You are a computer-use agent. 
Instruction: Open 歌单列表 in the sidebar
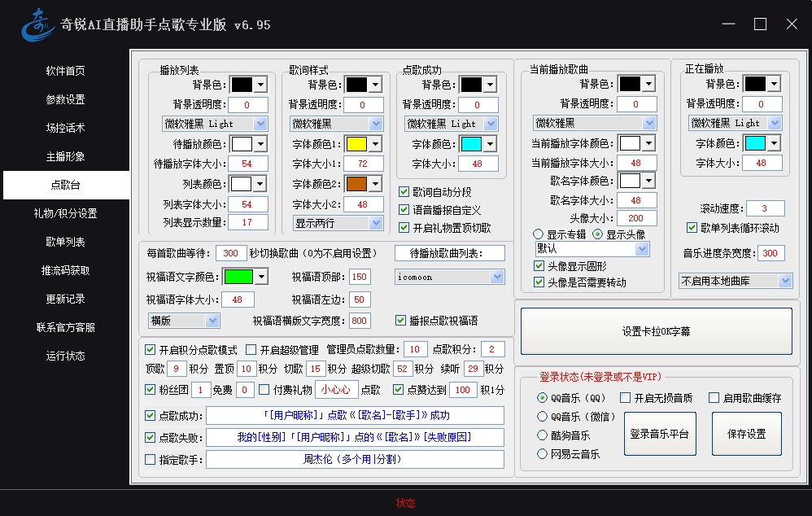tap(65, 242)
